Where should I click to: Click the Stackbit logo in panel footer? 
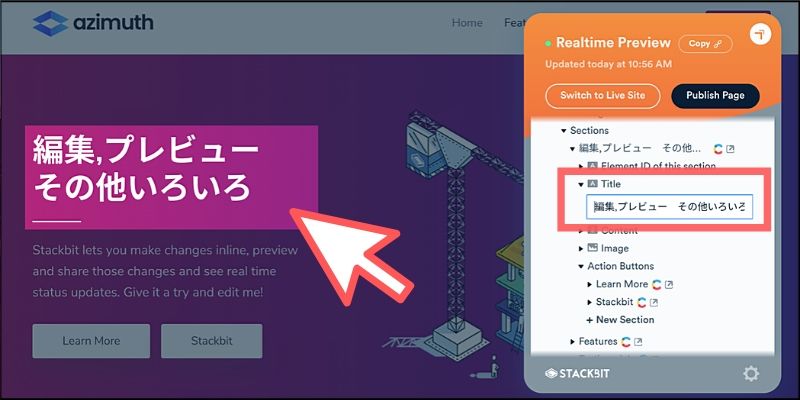pos(577,373)
